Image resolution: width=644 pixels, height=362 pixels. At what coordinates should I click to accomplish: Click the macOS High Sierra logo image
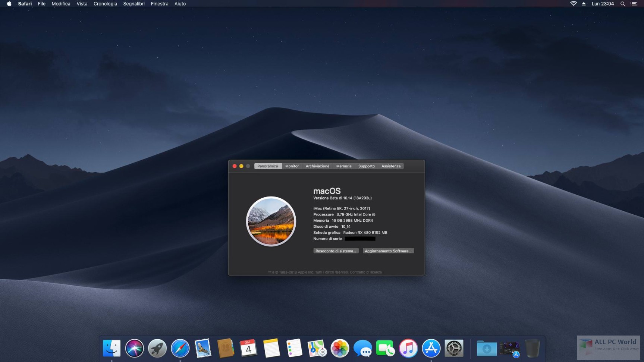[271, 221]
